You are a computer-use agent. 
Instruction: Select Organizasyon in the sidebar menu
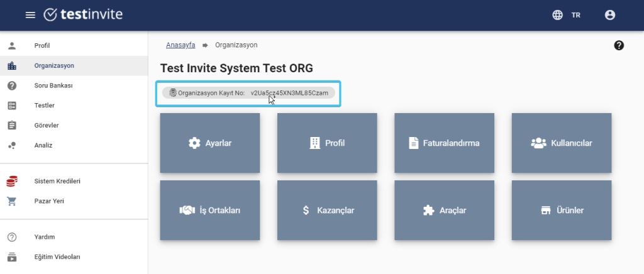point(74,65)
